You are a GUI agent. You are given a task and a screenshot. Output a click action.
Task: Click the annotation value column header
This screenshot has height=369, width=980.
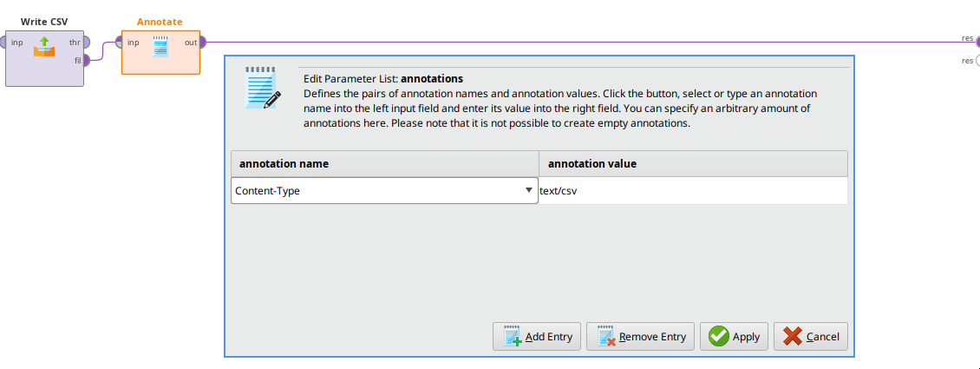pyautogui.click(x=693, y=163)
